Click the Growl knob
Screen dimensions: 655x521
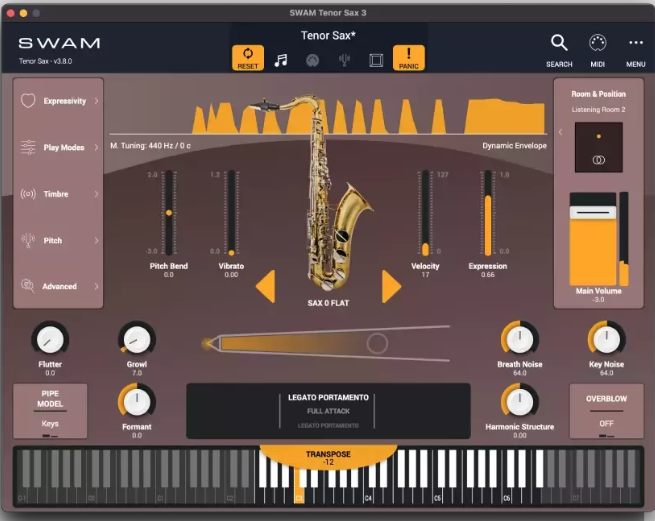tap(137, 339)
